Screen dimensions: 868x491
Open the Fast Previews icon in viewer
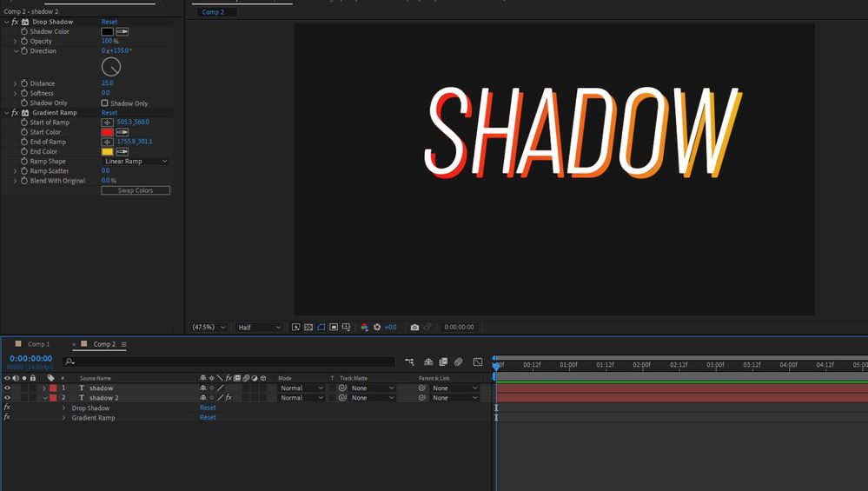(x=296, y=327)
